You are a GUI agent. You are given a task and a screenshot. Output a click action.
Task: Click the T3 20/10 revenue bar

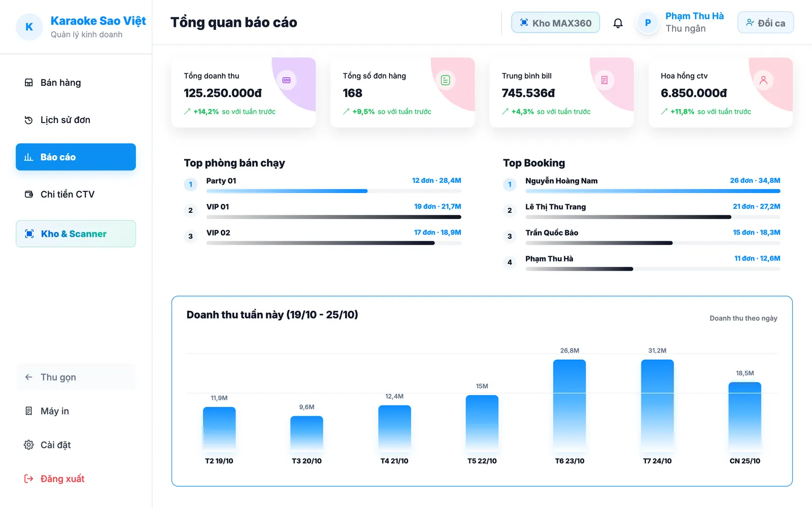307,434
